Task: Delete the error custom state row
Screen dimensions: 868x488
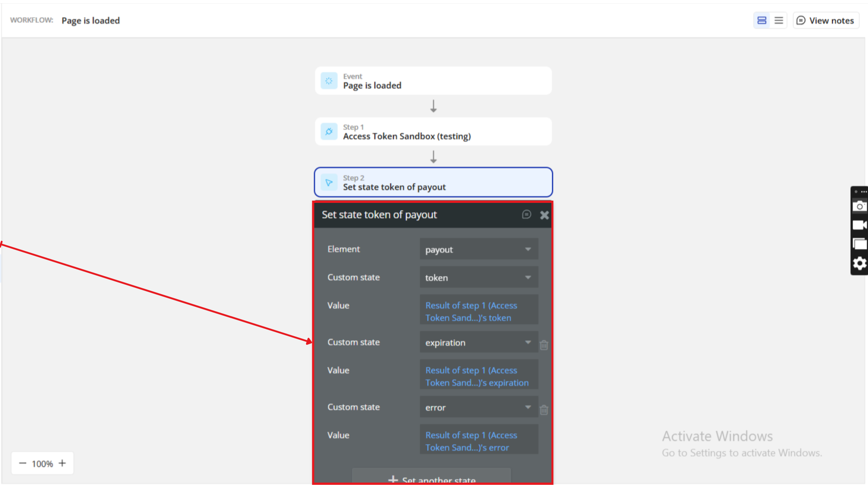Action: (544, 410)
